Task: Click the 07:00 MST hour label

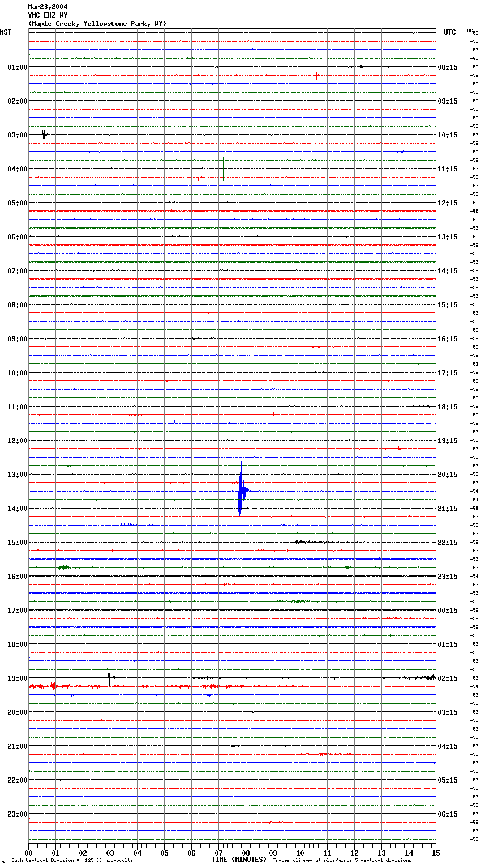Action: (18, 271)
